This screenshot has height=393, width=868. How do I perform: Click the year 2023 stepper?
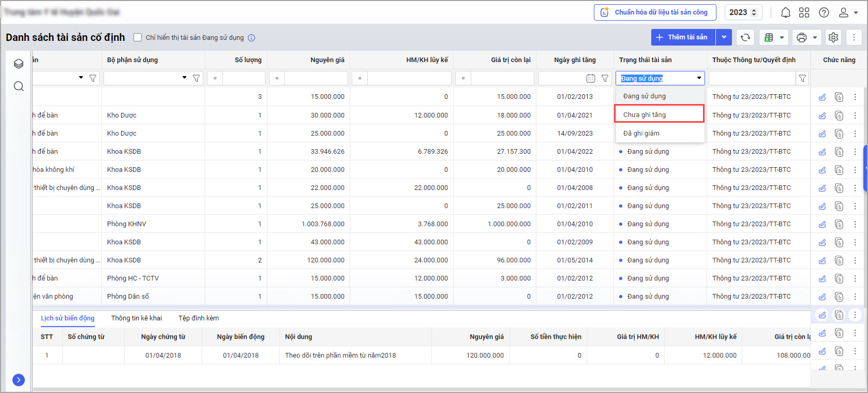(x=742, y=12)
